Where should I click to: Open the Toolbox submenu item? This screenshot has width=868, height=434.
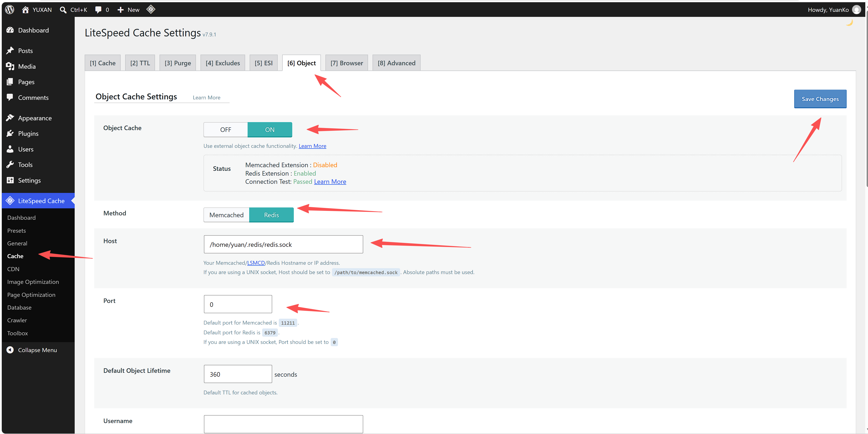pyautogui.click(x=18, y=333)
